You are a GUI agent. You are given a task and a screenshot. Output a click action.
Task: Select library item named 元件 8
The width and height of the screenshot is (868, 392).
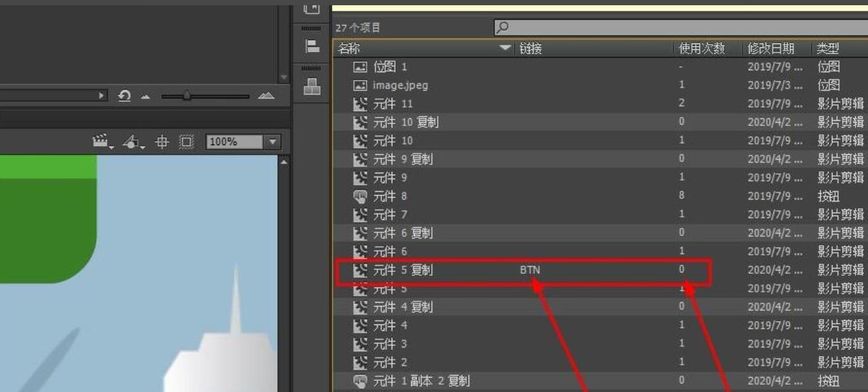pos(390,196)
